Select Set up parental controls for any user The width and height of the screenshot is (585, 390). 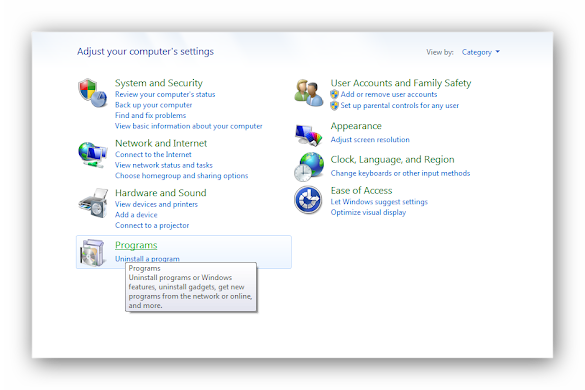tap(400, 106)
